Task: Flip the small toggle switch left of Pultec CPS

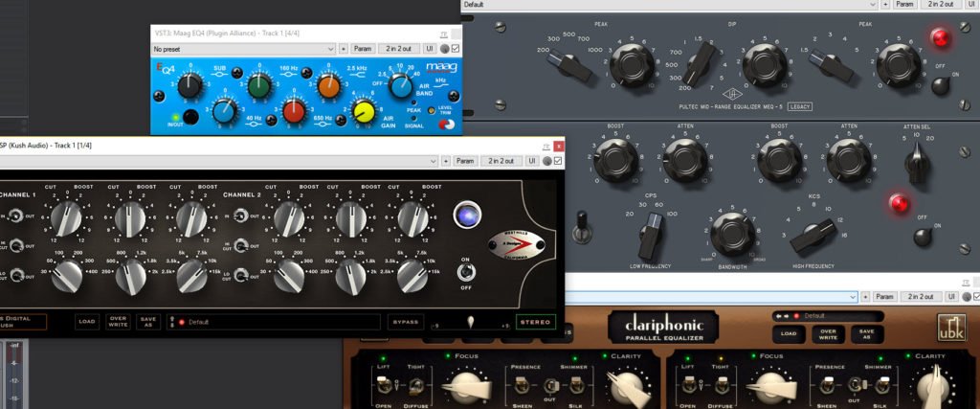Action: point(582,227)
